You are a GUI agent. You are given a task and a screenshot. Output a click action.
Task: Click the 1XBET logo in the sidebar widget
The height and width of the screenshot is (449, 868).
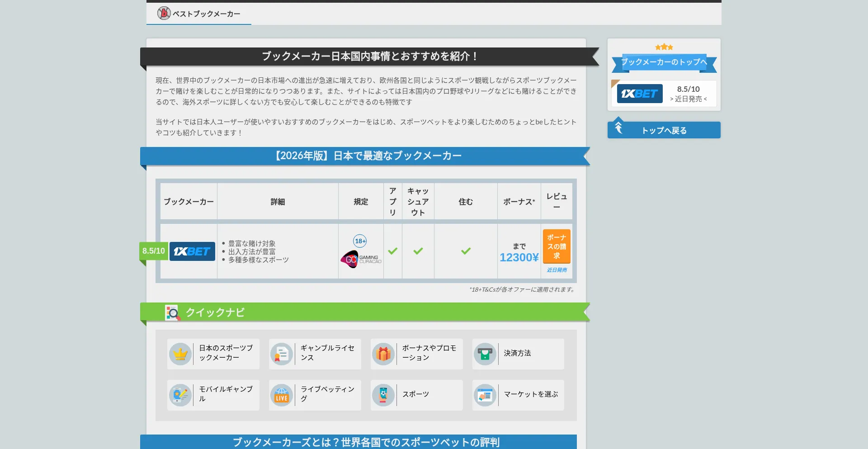(x=640, y=94)
